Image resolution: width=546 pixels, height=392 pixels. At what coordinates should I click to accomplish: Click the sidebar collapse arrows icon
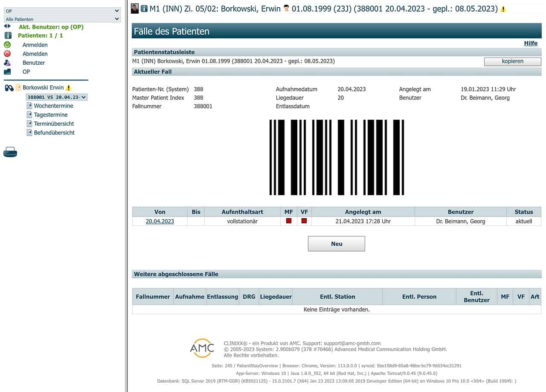point(7,26)
